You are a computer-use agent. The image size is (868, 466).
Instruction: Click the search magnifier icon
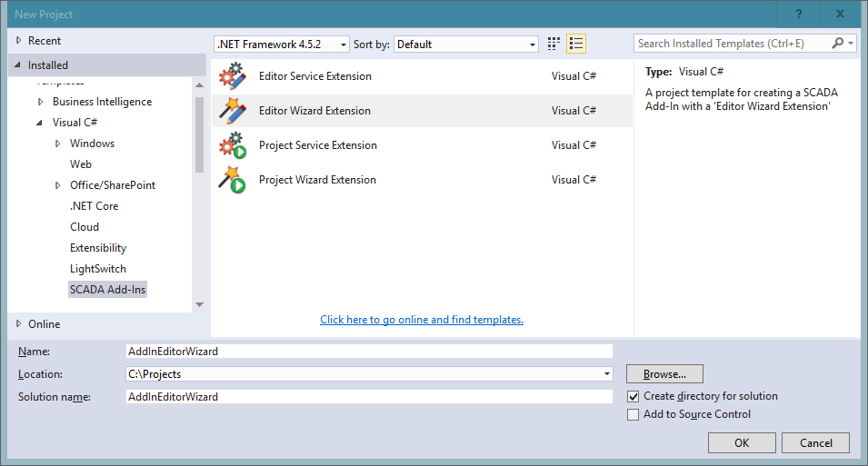(x=838, y=44)
